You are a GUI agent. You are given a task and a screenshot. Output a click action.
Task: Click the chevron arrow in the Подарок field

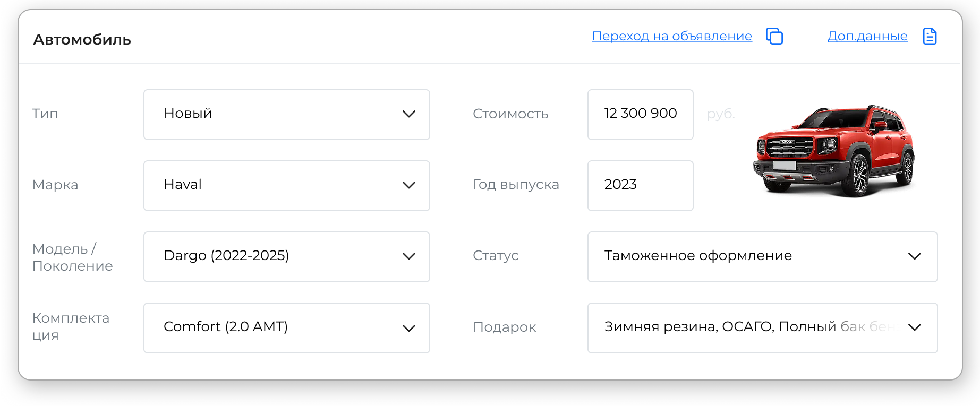pos(914,327)
